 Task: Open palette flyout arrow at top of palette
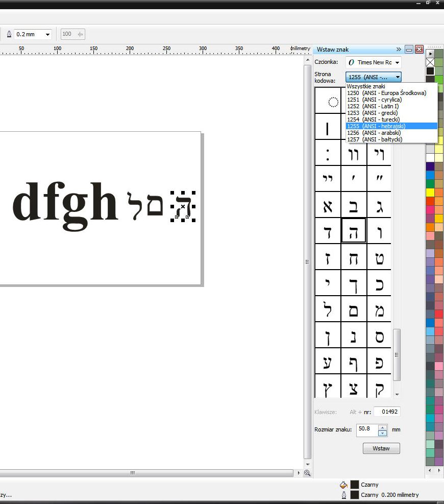pos(430,53)
